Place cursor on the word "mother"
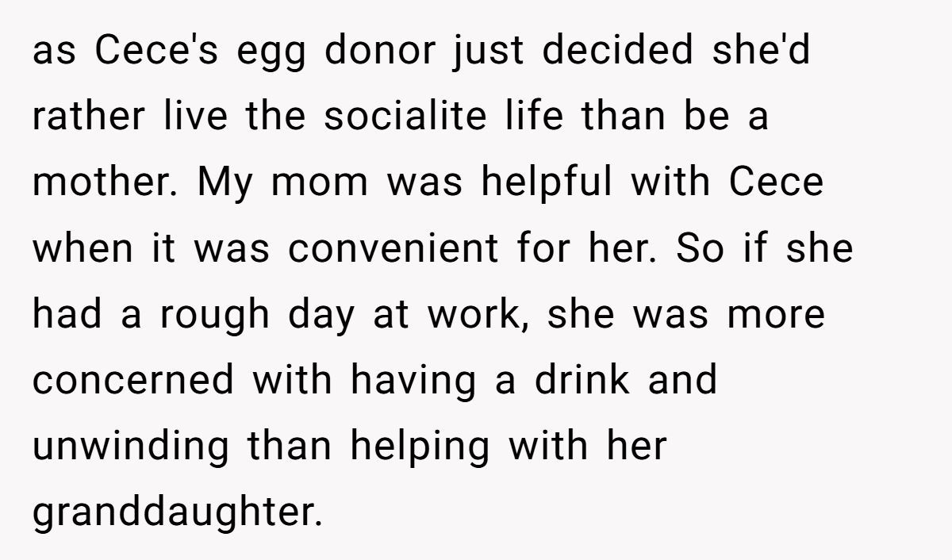This screenshot has height=560, width=952. pyautogui.click(x=101, y=183)
